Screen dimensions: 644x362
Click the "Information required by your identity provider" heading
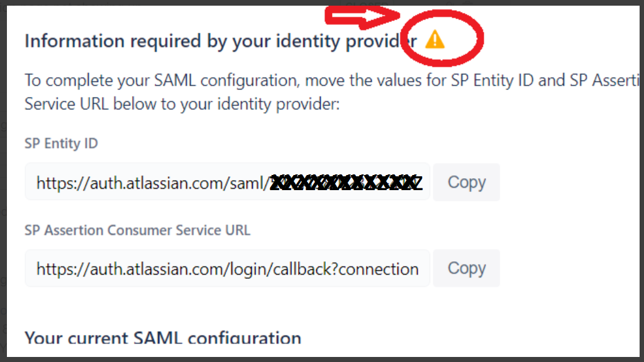coord(221,41)
